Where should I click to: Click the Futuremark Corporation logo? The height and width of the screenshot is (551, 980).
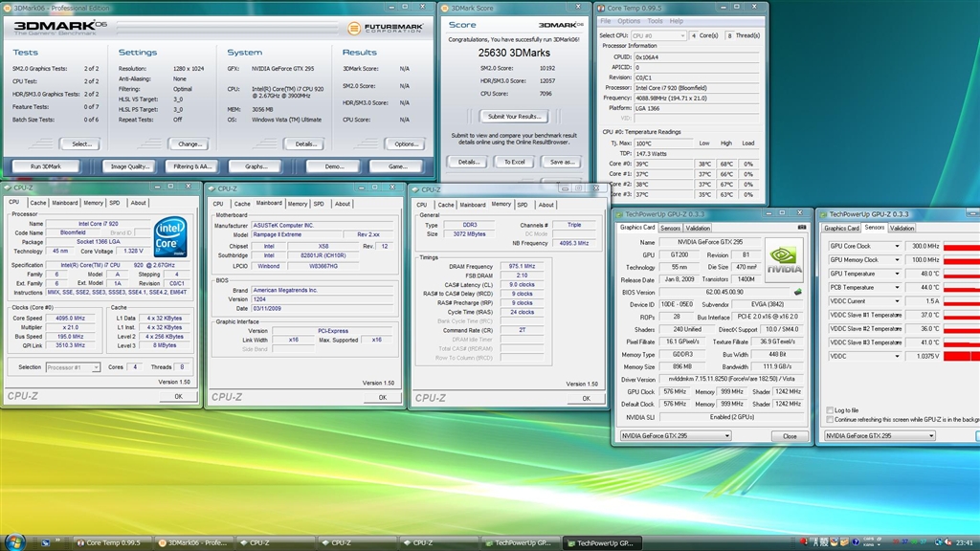383,27
